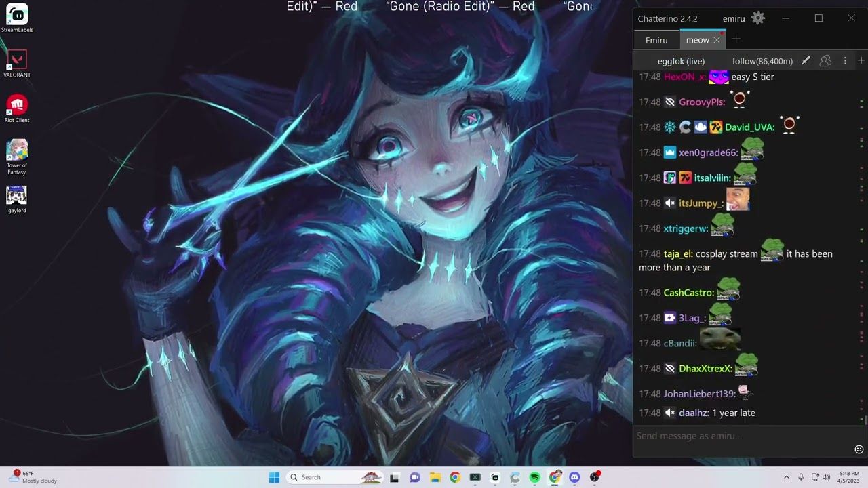Click purple emote in HexON_x's message
The height and width of the screenshot is (488, 868).
(719, 77)
